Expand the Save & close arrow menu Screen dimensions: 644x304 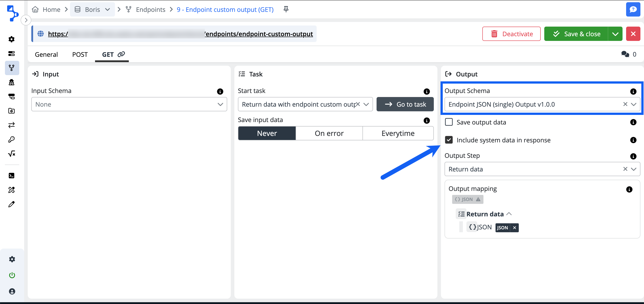tap(615, 34)
